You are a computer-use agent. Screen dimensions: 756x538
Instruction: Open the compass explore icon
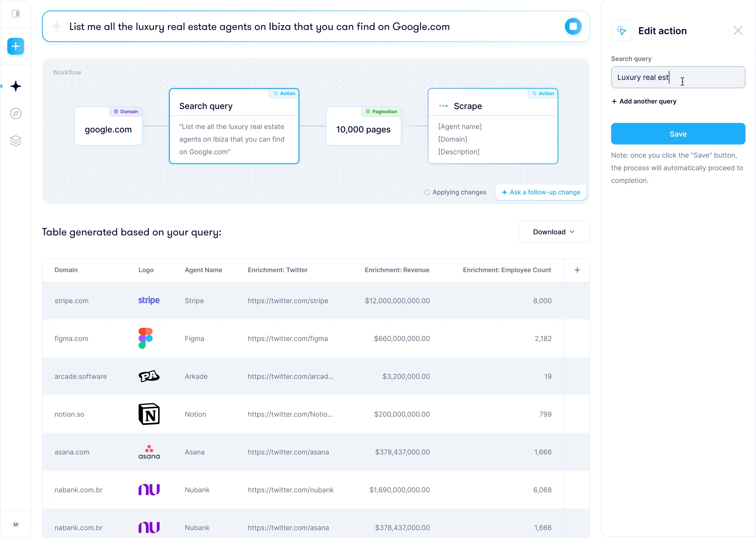coord(16,113)
